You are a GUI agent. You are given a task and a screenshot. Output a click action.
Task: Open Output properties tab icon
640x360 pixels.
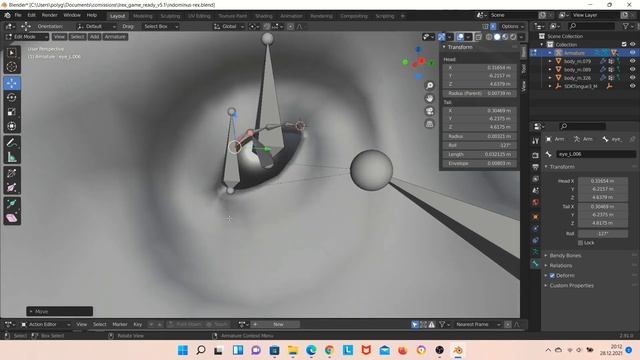pyautogui.click(x=535, y=167)
